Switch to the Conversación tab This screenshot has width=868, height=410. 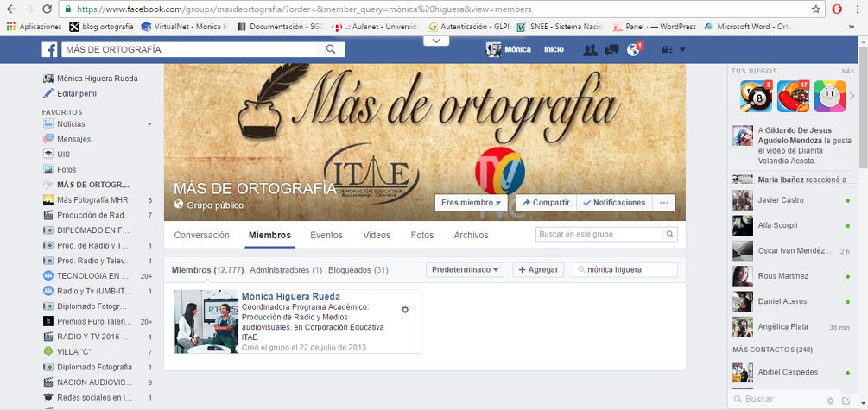[x=201, y=235]
